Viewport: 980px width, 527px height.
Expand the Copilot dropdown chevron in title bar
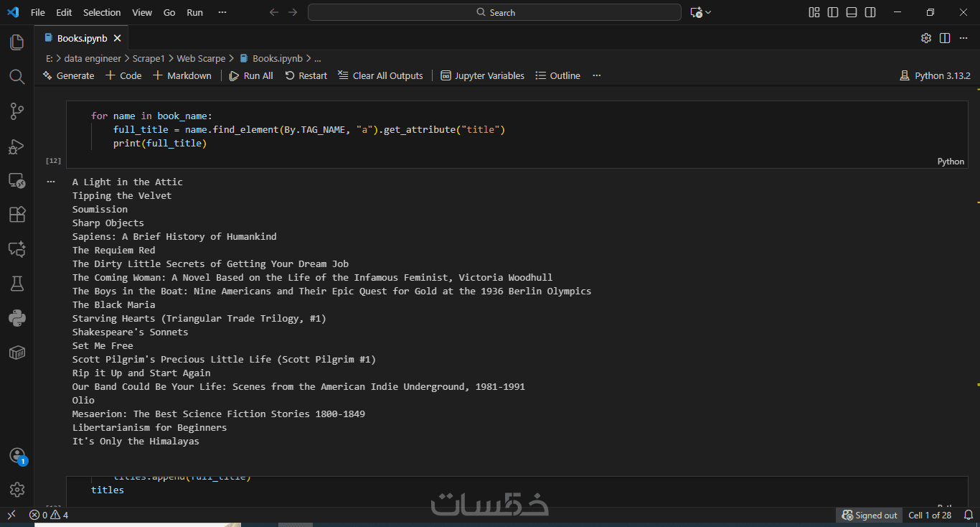pyautogui.click(x=708, y=12)
